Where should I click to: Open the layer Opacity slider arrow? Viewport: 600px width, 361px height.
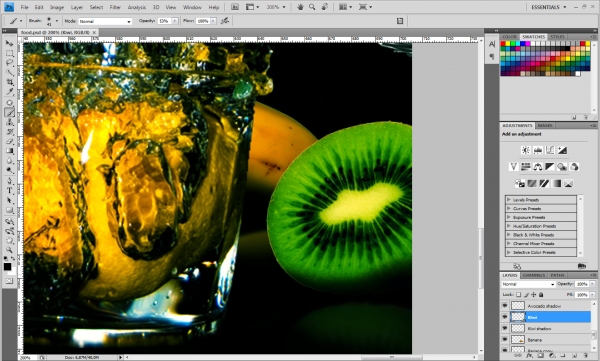pos(592,284)
